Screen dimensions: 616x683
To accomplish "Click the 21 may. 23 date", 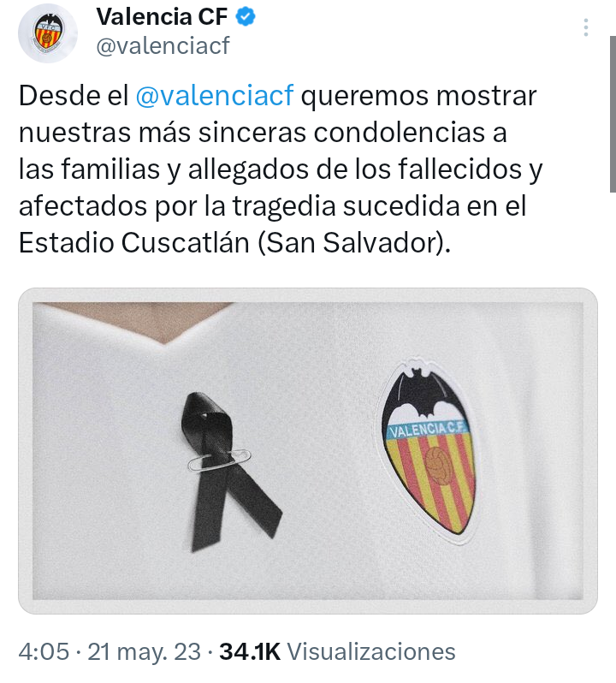I will [x=144, y=651].
